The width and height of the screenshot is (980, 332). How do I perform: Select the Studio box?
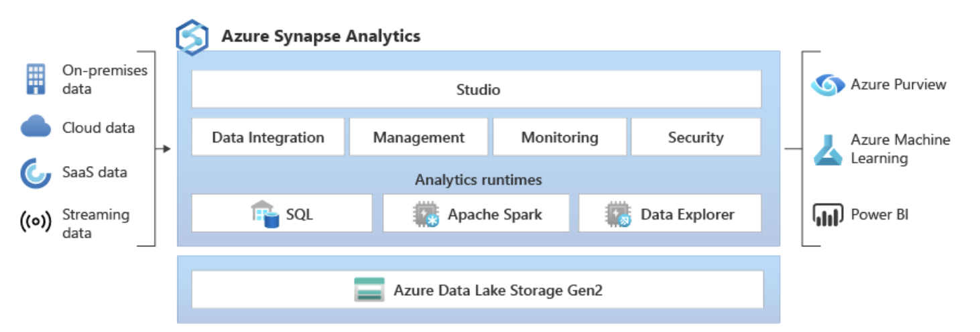[477, 89]
